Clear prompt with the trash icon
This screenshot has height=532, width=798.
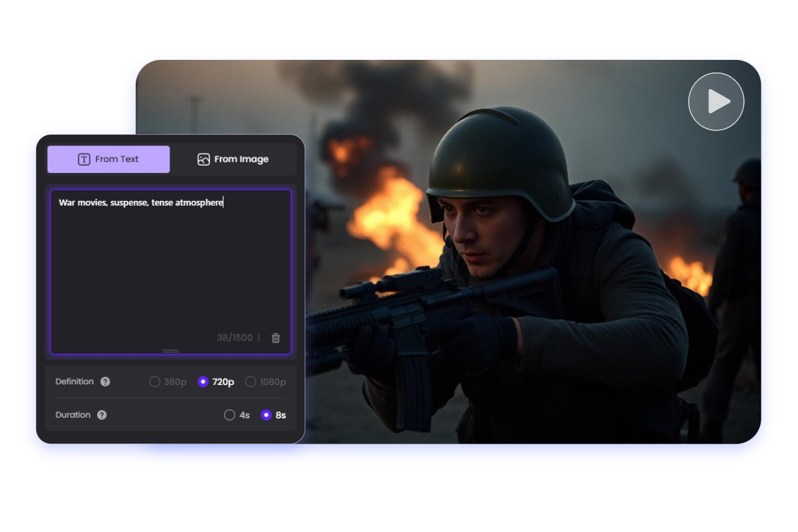tap(276, 338)
